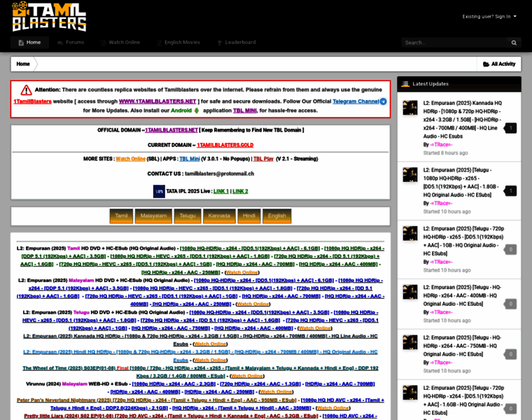Click Watch Online for The Wheel of Time
Image resolution: width=532 pixels, height=420 pixels.
click(247, 376)
